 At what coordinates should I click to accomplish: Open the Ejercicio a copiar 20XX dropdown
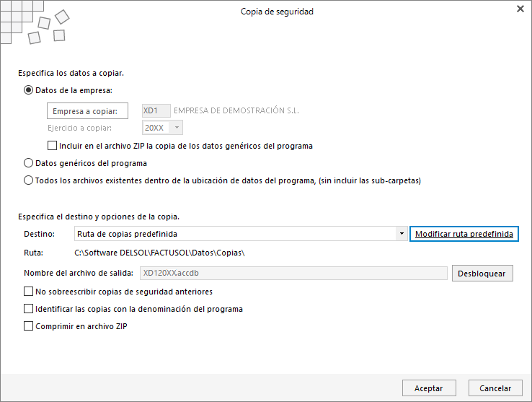point(177,128)
